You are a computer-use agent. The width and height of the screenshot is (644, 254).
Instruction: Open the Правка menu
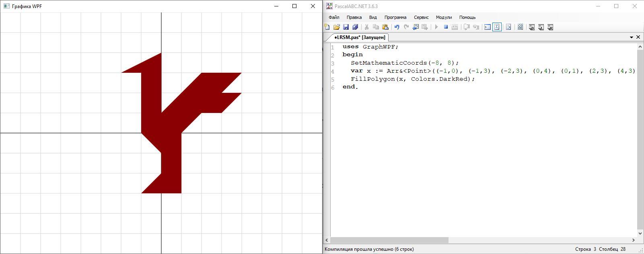(x=354, y=17)
